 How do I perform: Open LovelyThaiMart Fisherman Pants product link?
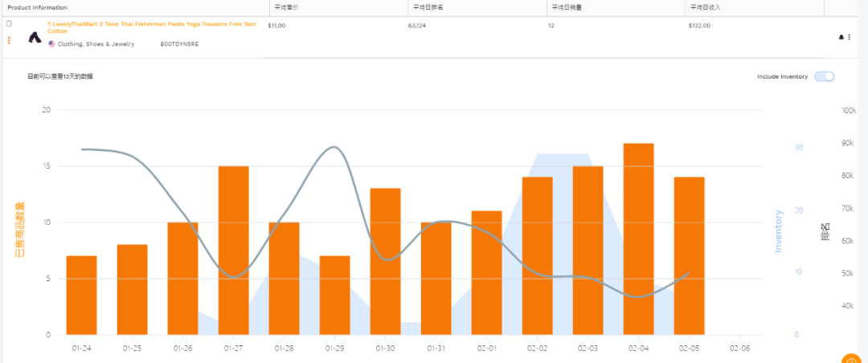(152, 27)
